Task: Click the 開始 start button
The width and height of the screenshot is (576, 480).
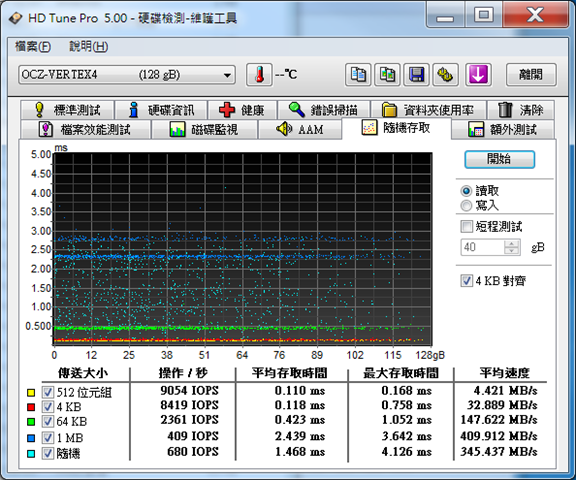Action: click(x=499, y=159)
